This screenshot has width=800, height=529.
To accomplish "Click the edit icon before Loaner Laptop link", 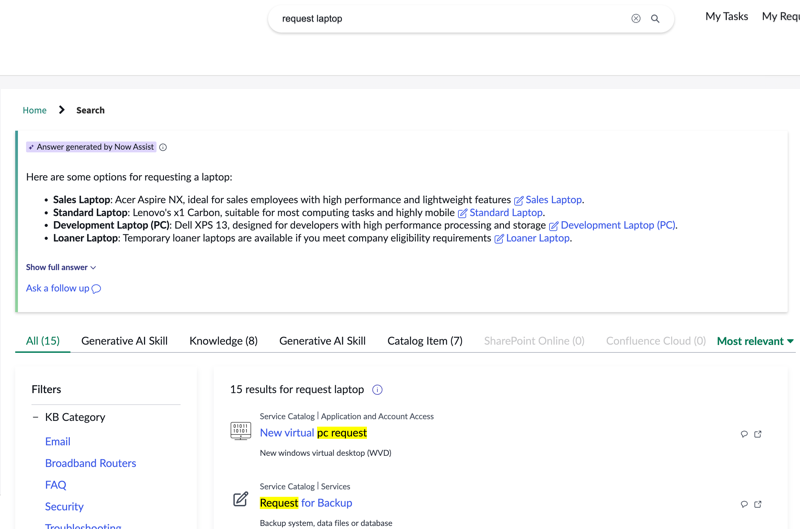I will click(499, 239).
